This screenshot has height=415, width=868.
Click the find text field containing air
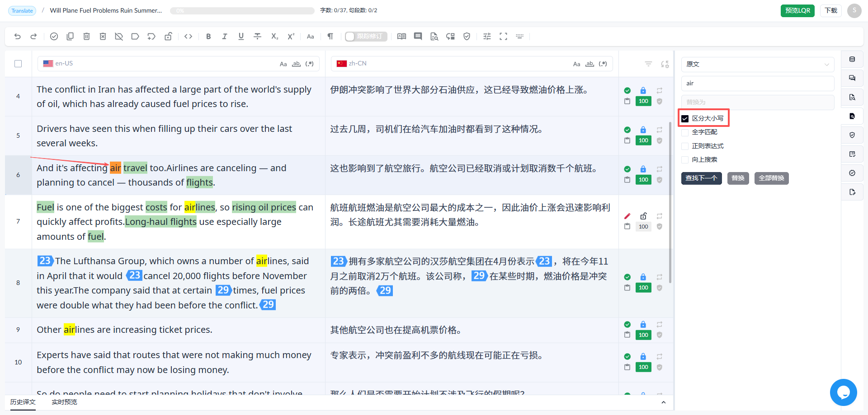tap(758, 83)
